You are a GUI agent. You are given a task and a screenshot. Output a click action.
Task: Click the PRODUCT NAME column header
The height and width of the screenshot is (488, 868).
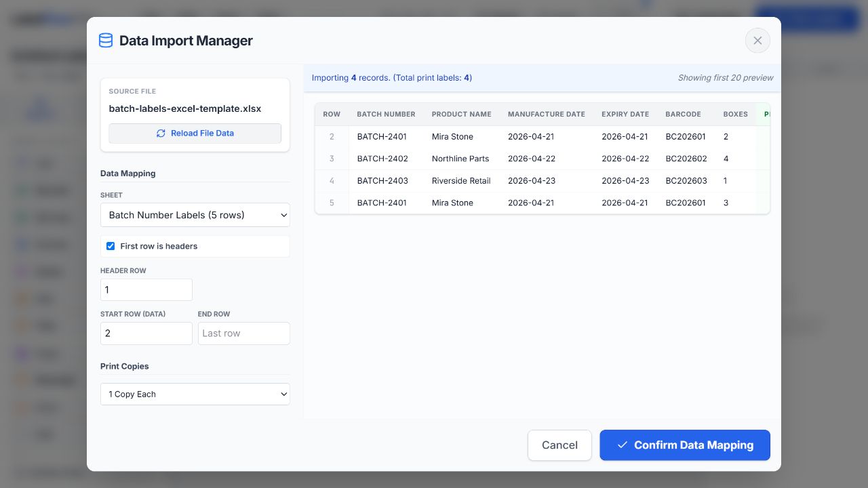tap(461, 114)
